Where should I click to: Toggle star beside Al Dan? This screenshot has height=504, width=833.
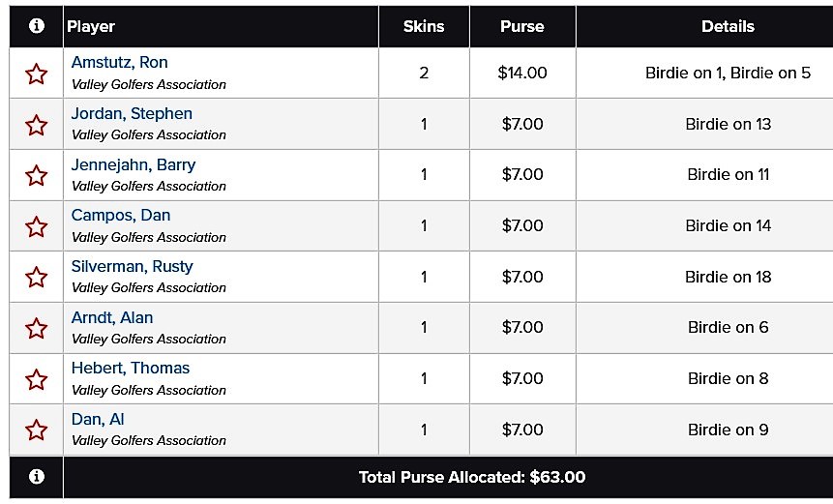point(36,430)
